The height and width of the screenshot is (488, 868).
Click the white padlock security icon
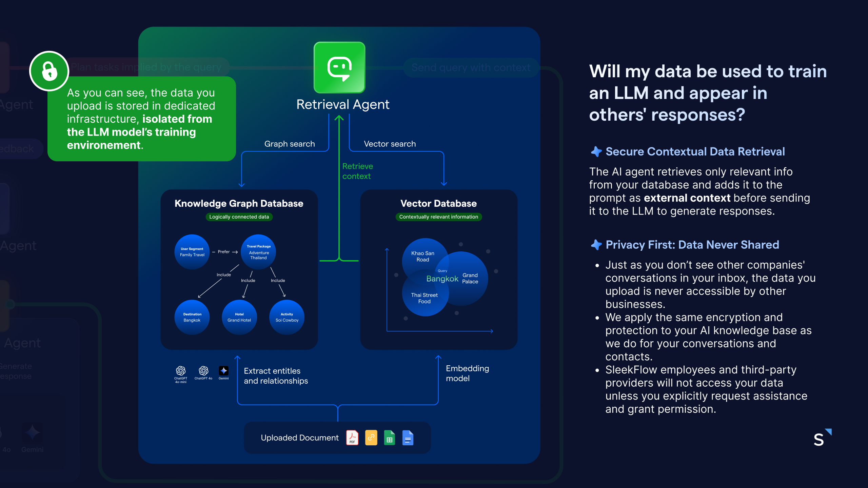point(50,71)
